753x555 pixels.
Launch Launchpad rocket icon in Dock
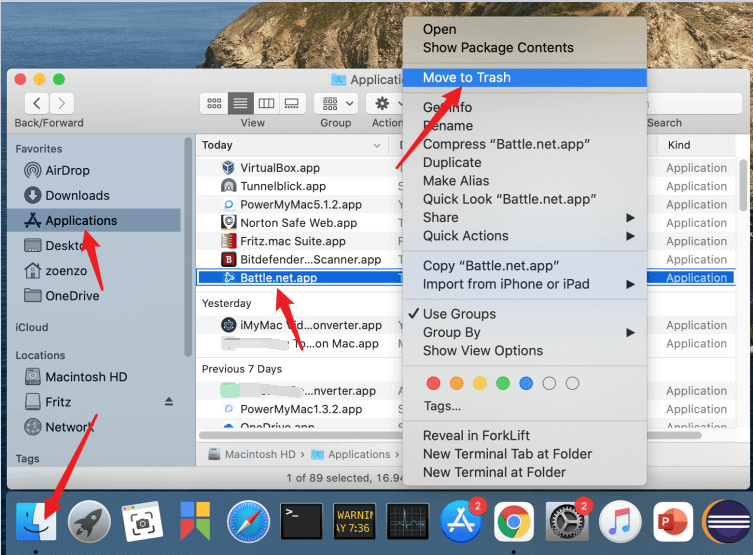[x=89, y=521]
